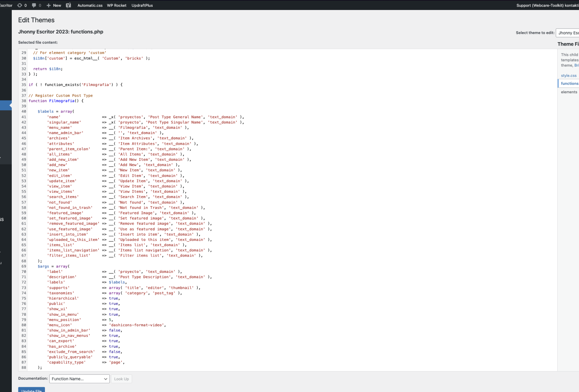Open WP Rocket admin bar menu

click(x=116, y=5)
